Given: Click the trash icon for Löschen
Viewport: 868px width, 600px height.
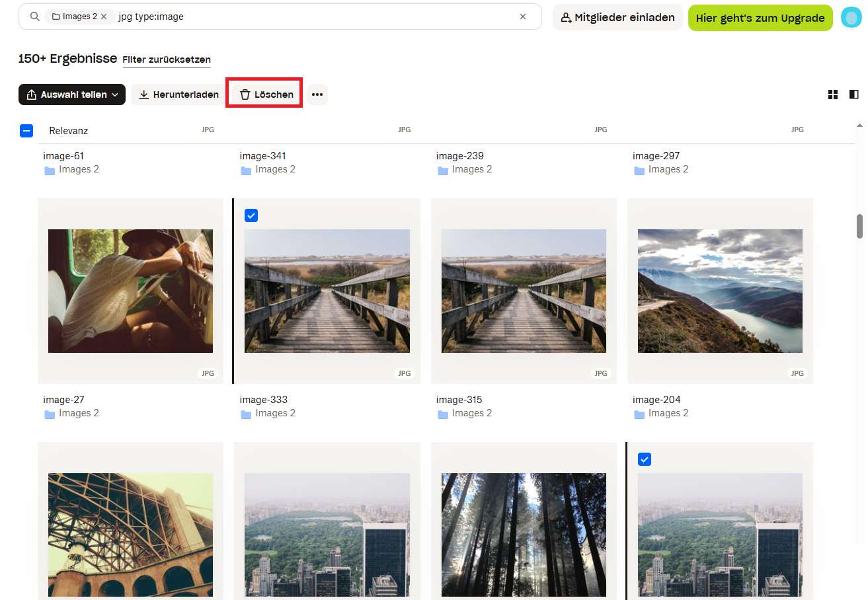Looking at the screenshot, I should coord(245,94).
